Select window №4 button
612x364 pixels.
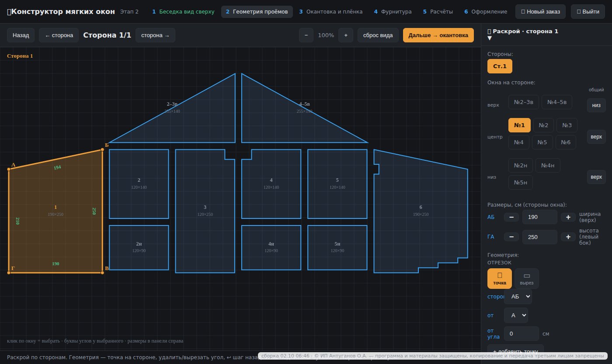[519, 142]
